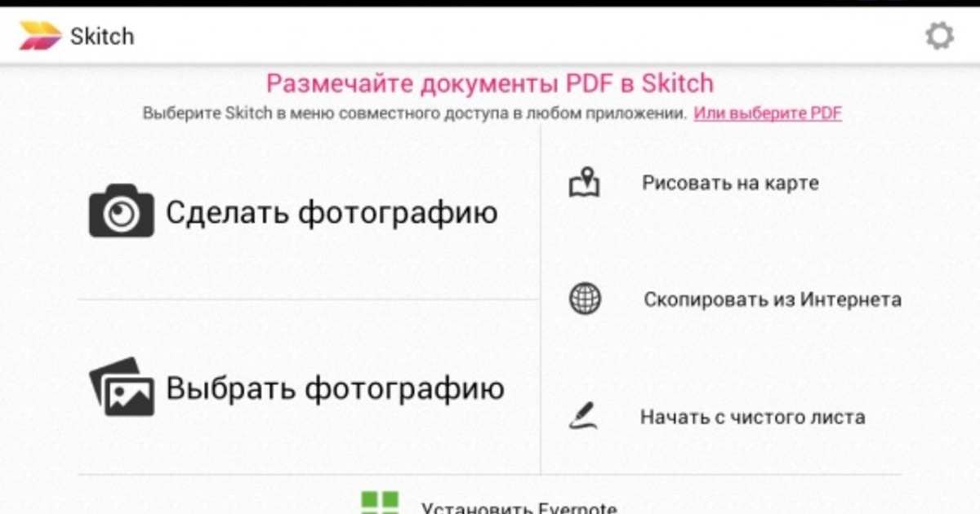This screenshot has height=514, width=980.
Task: Tap the pen on blank sheet icon
Action: 583,416
